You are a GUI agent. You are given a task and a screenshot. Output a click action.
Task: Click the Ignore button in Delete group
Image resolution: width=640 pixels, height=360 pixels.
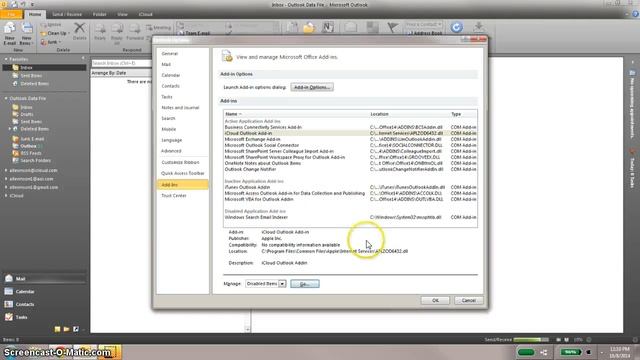(51, 25)
